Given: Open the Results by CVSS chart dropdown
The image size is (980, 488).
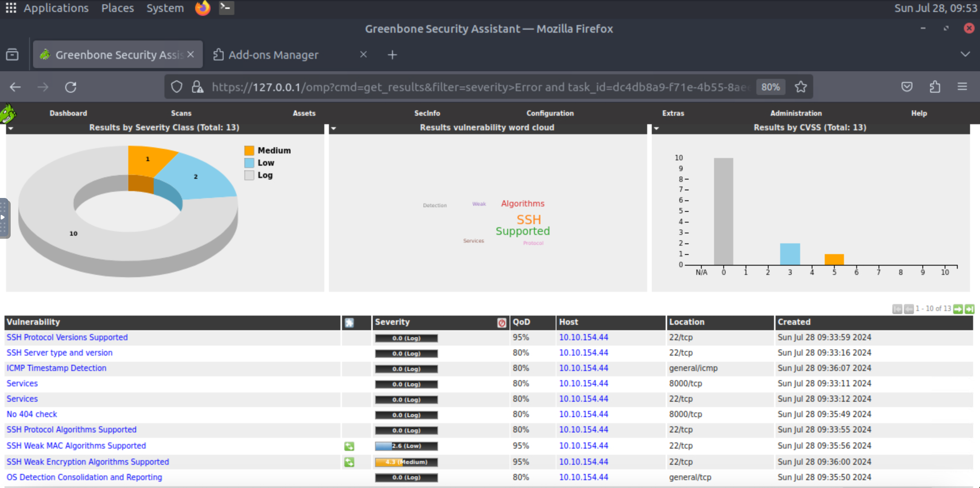Looking at the screenshot, I should coord(656,128).
